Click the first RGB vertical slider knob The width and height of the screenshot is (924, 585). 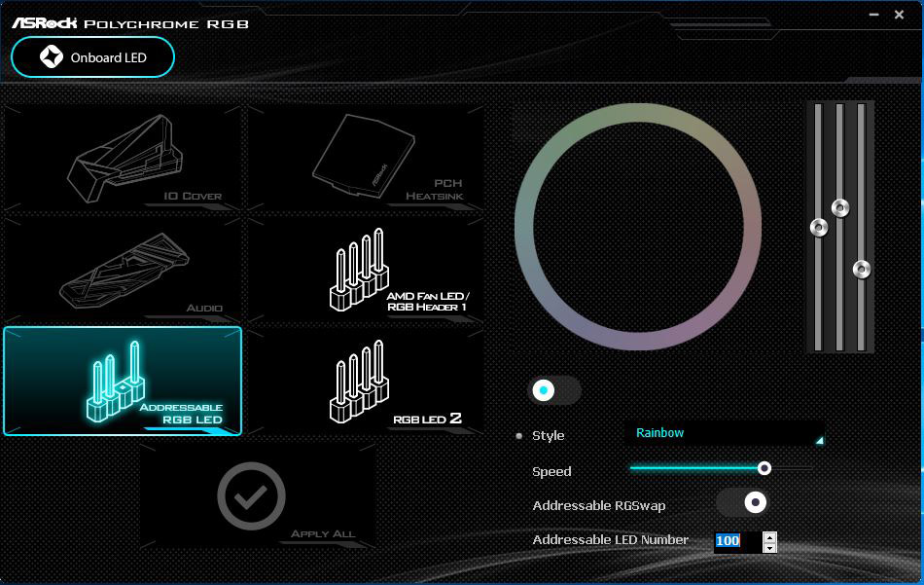coord(819,227)
